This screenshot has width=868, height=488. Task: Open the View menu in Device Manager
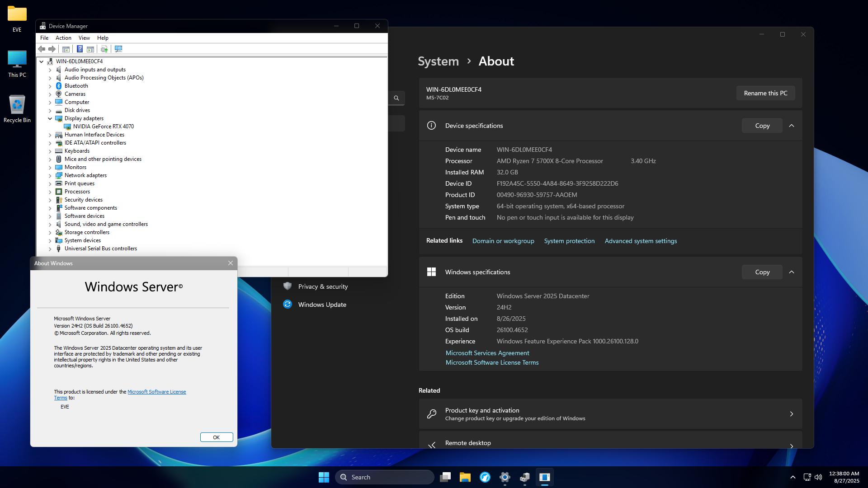[x=84, y=38]
